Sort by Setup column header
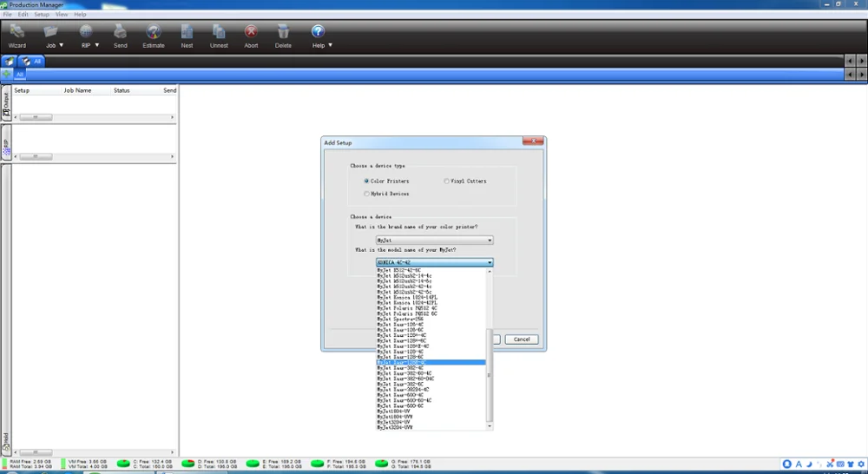This screenshot has width=868, height=474. pos(22,90)
